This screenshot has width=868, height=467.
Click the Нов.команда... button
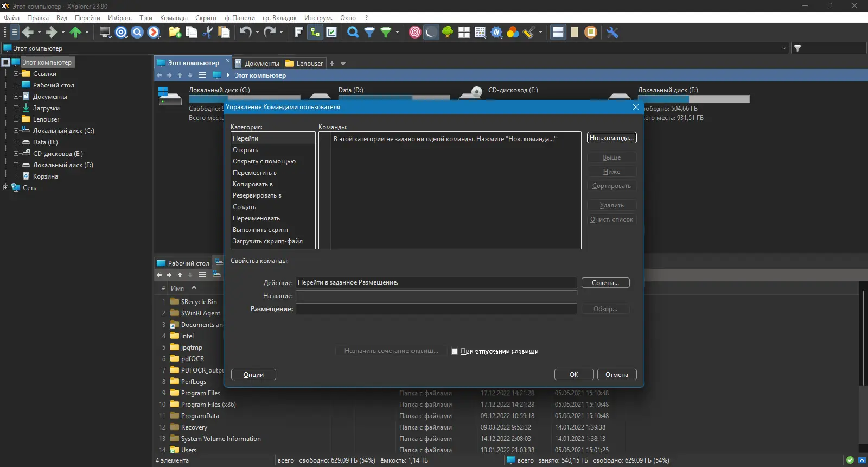[611, 138]
